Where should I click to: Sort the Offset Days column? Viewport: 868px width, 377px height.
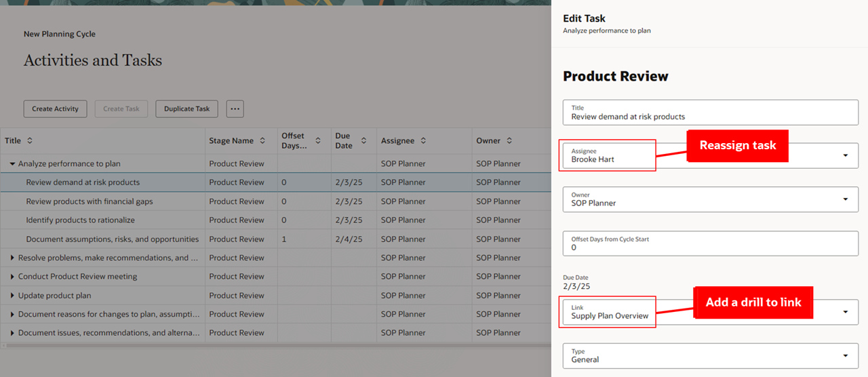[x=318, y=141]
